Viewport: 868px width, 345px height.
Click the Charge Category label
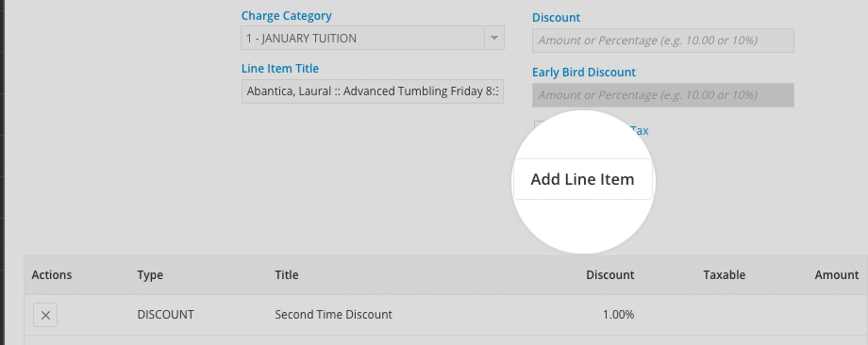286,15
